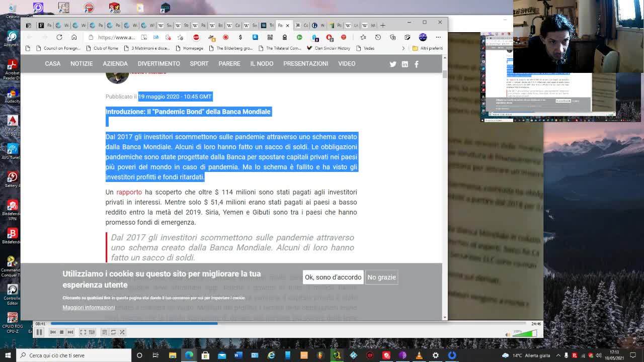This screenshot has height=362, width=644.
Task: Open the AZIENDA menu item
Action: pyautogui.click(x=115, y=64)
